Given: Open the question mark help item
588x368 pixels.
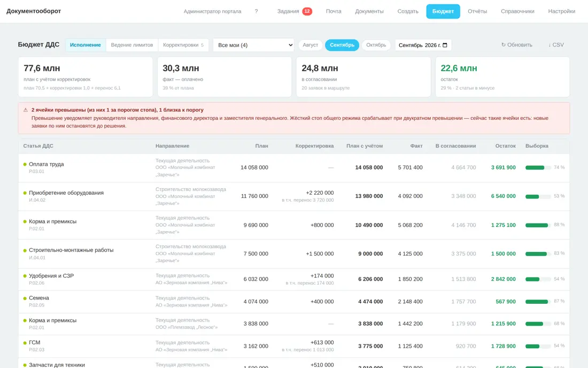Looking at the screenshot, I should 256,11.
